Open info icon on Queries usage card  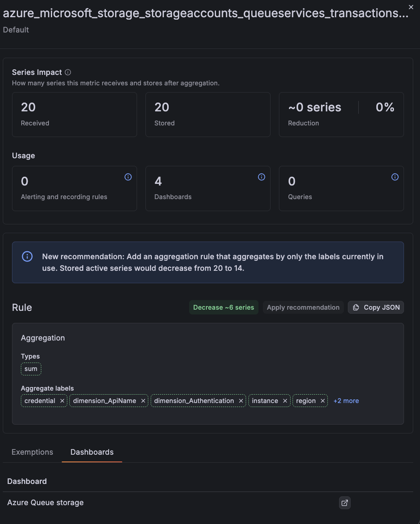[x=395, y=177]
